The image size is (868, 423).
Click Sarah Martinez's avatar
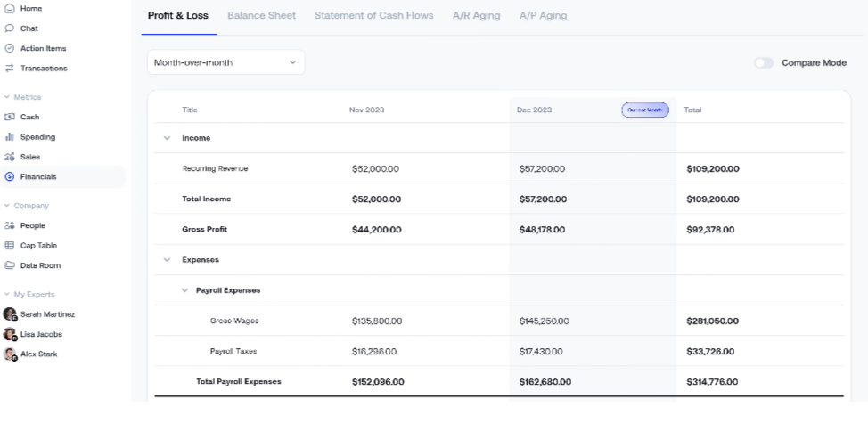(x=10, y=314)
